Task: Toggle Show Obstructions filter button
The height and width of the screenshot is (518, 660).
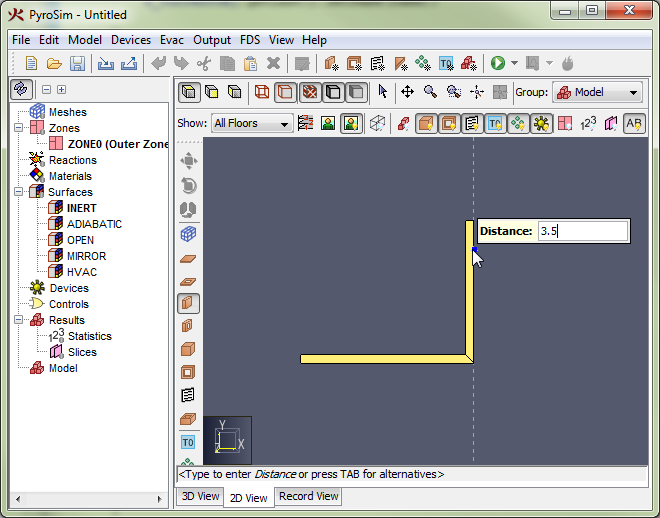Action: pos(426,124)
